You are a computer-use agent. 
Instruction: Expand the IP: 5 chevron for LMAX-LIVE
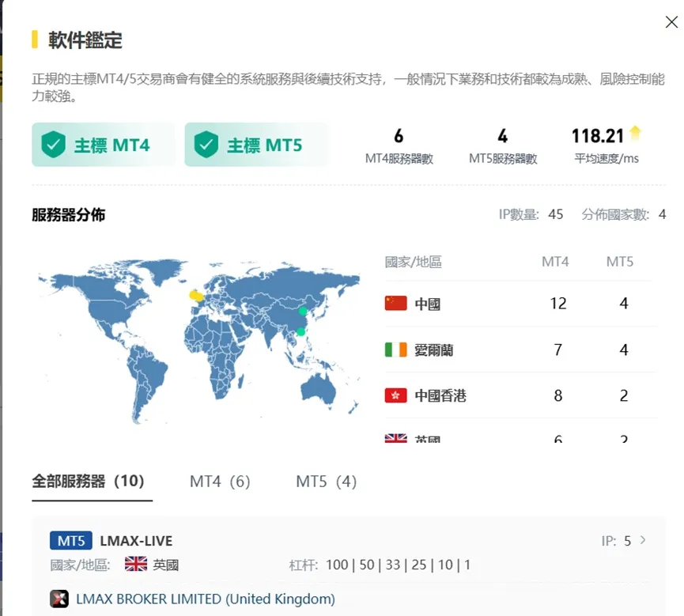pyautogui.click(x=643, y=540)
